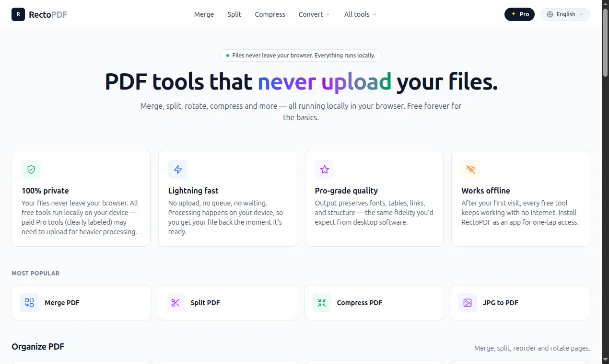The image size is (609, 364).
Task: Open Split in the top navigation
Action: point(234,14)
